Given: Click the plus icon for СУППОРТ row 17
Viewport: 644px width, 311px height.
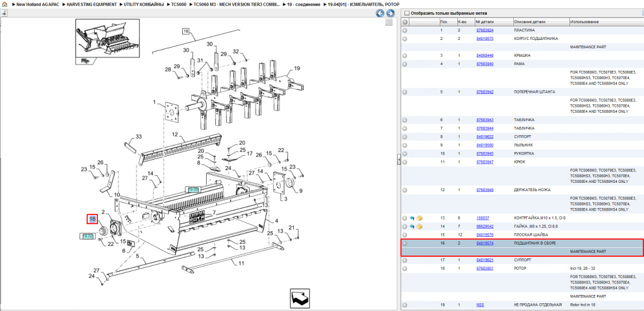Looking at the screenshot, I should click(404, 260).
